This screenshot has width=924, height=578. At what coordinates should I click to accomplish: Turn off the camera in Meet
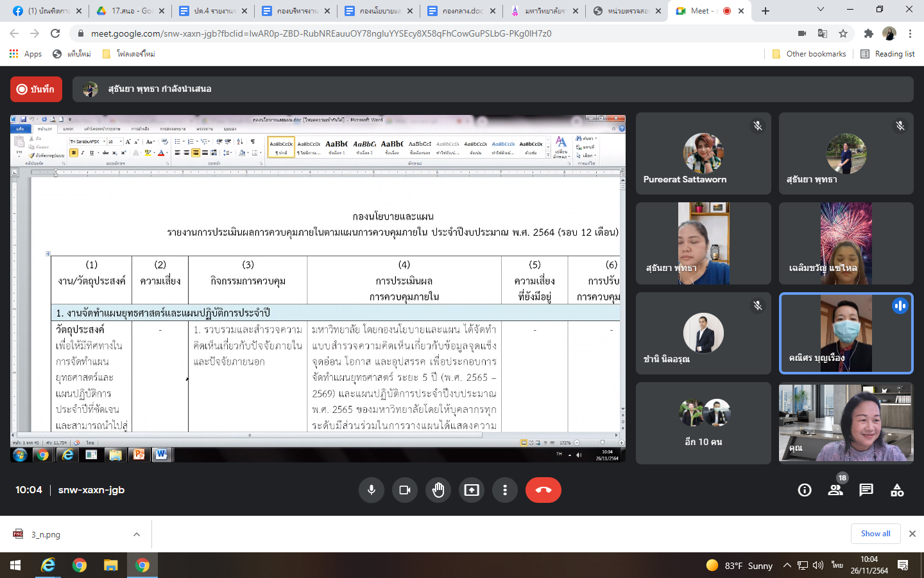pyautogui.click(x=405, y=490)
